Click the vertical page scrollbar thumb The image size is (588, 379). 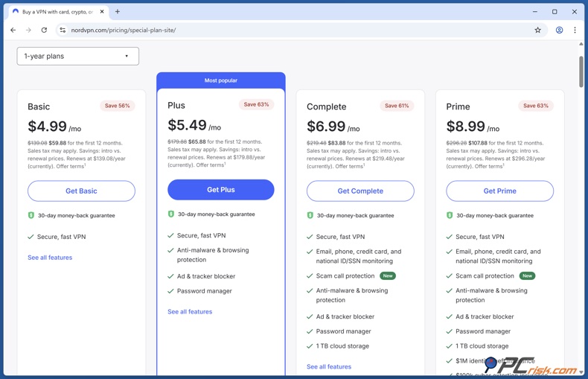click(581, 71)
